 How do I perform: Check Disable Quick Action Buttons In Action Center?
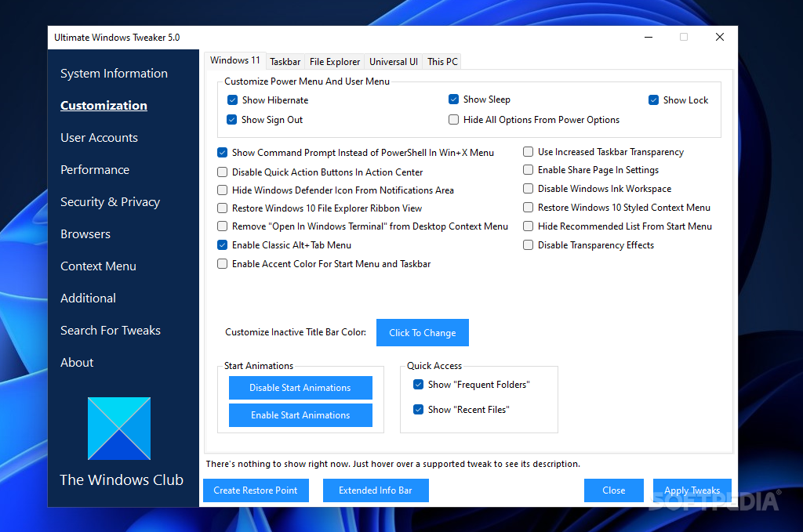222,172
